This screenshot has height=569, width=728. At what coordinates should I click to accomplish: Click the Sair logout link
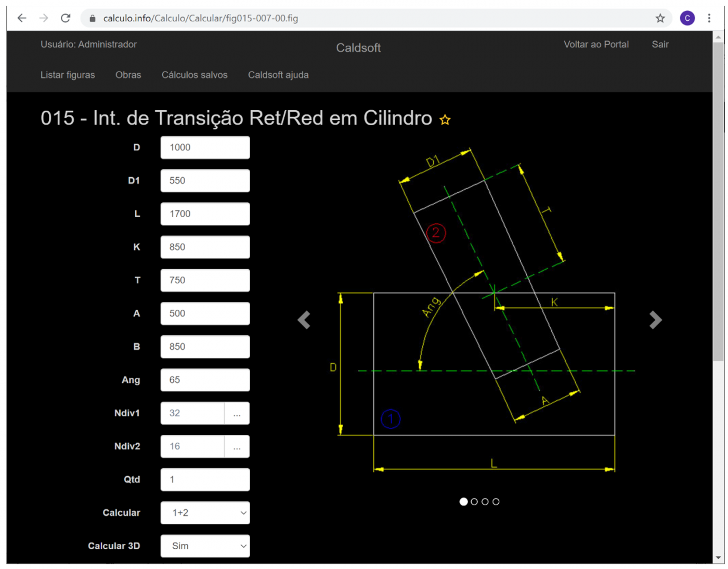coord(660,45)
